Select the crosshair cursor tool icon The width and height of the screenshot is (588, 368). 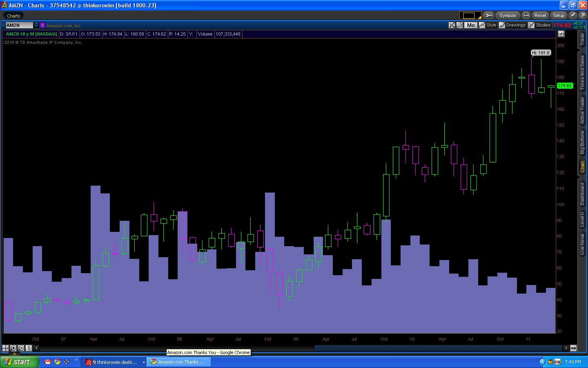pos(5,348)
